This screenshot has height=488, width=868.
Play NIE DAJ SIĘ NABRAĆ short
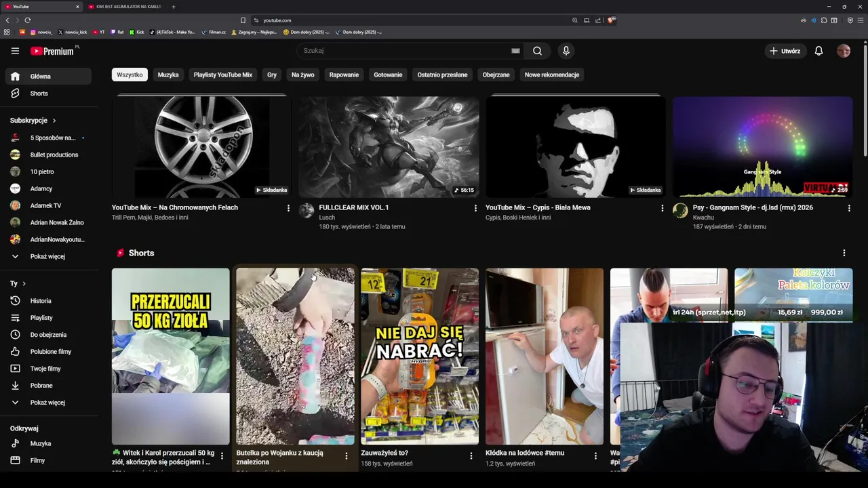[420, 357]
